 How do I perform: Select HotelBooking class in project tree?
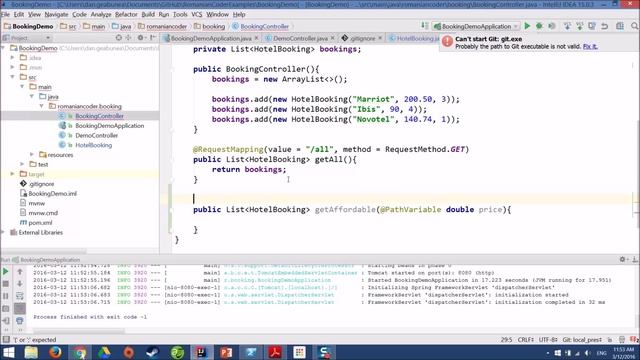click(x=93, y=145)
